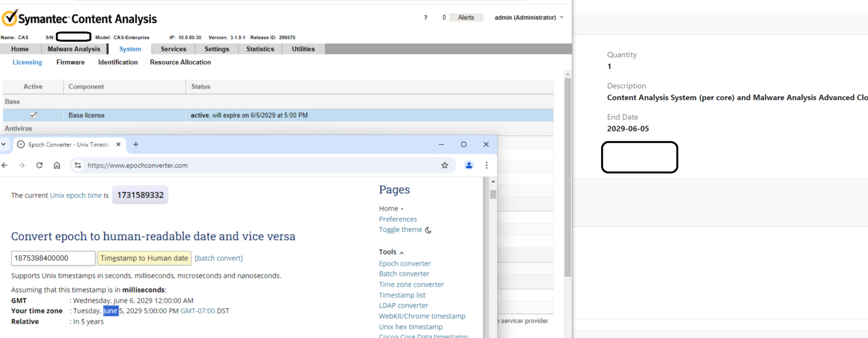Open the browser profile avatar

pyautogui.click(x=469, y=165)
